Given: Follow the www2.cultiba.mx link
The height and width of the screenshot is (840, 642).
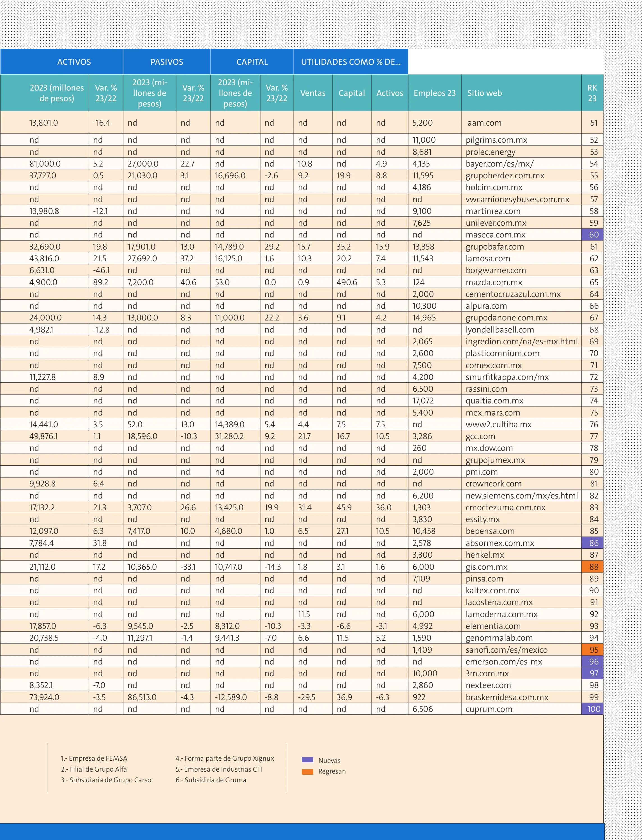Looking at the screenshot, I should click(498, 424).
